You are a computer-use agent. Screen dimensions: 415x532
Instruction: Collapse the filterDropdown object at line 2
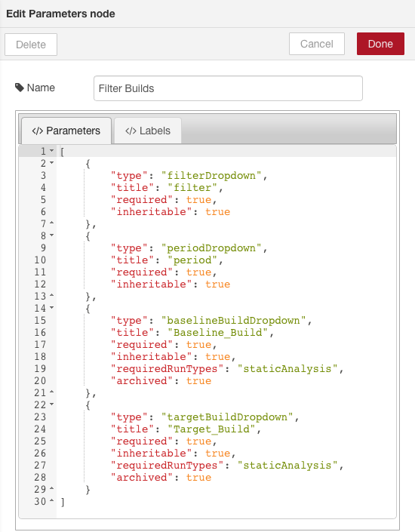(x=51, y=163)
